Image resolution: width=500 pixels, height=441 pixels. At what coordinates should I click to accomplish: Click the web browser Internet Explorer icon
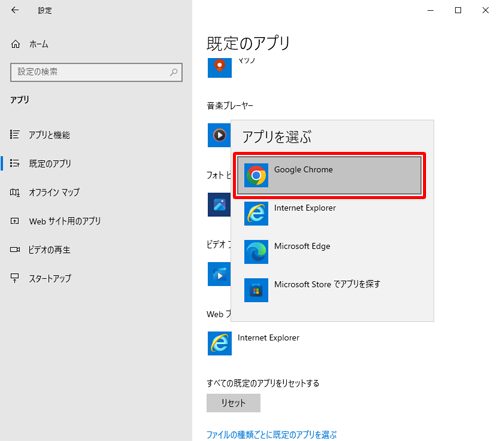[x=220, y=343]
